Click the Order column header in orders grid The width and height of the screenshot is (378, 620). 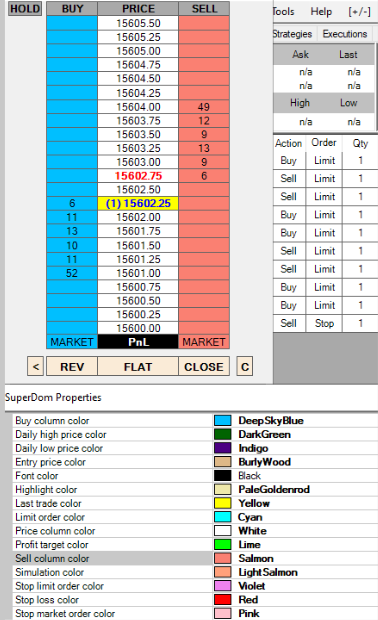pos(324,143)
